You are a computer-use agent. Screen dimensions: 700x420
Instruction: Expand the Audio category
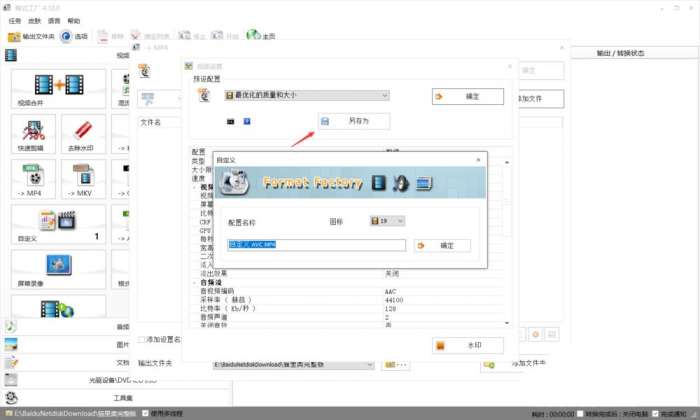click(67, 327)
